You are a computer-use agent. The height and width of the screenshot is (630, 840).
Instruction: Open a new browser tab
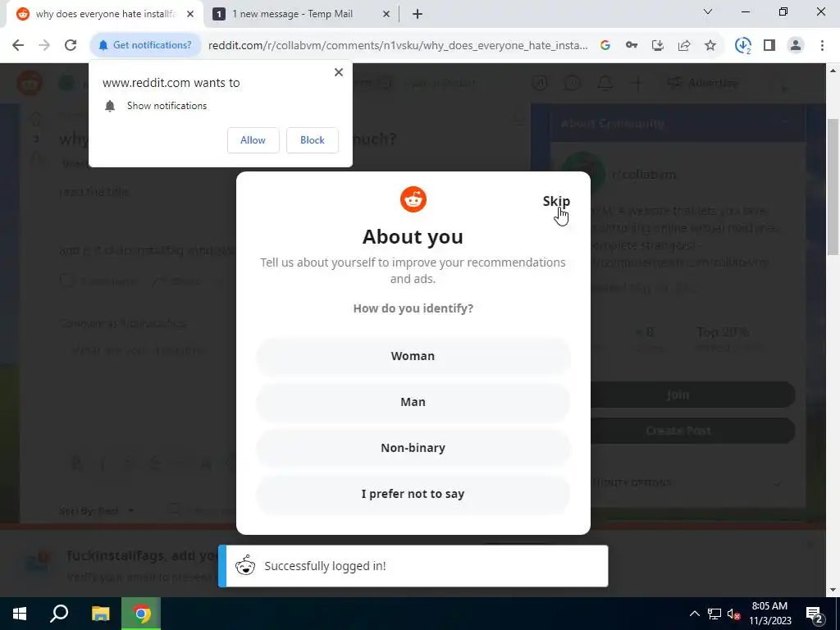point(418,15)
